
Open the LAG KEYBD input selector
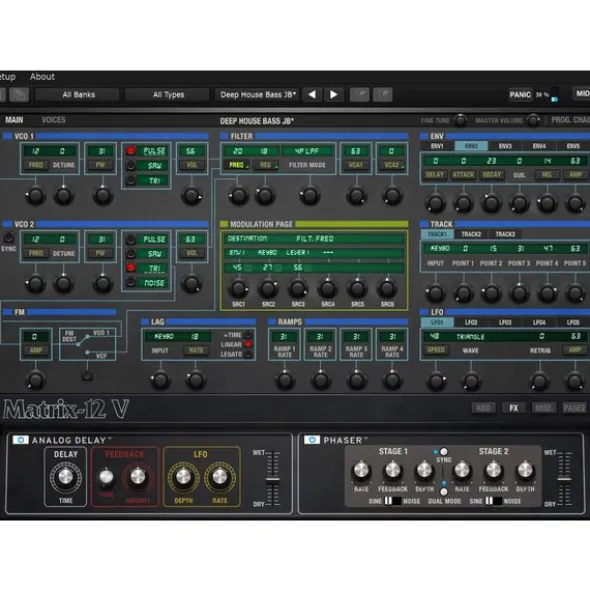[x=164, y=337]
